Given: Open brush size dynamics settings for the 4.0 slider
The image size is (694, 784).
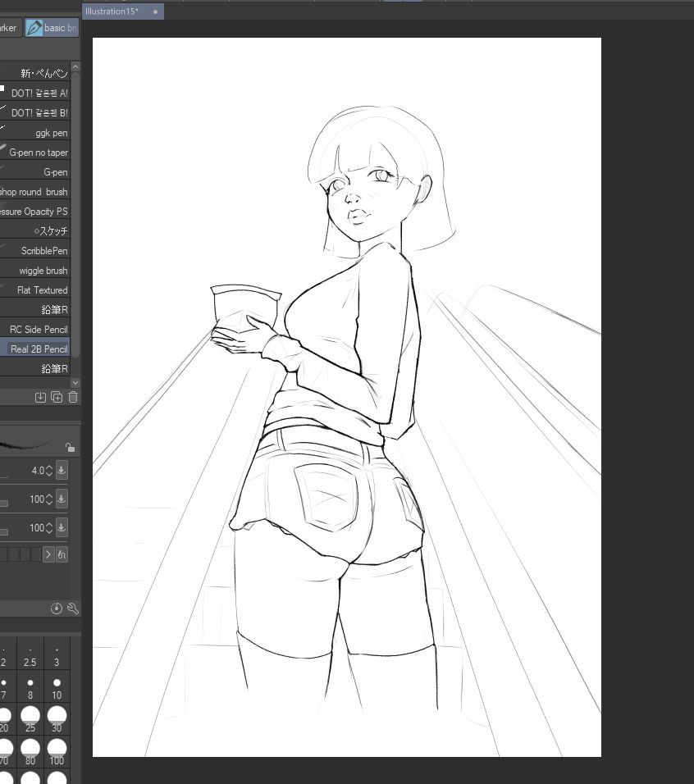Looking at the screenshot, I should (x=62, y=470).
